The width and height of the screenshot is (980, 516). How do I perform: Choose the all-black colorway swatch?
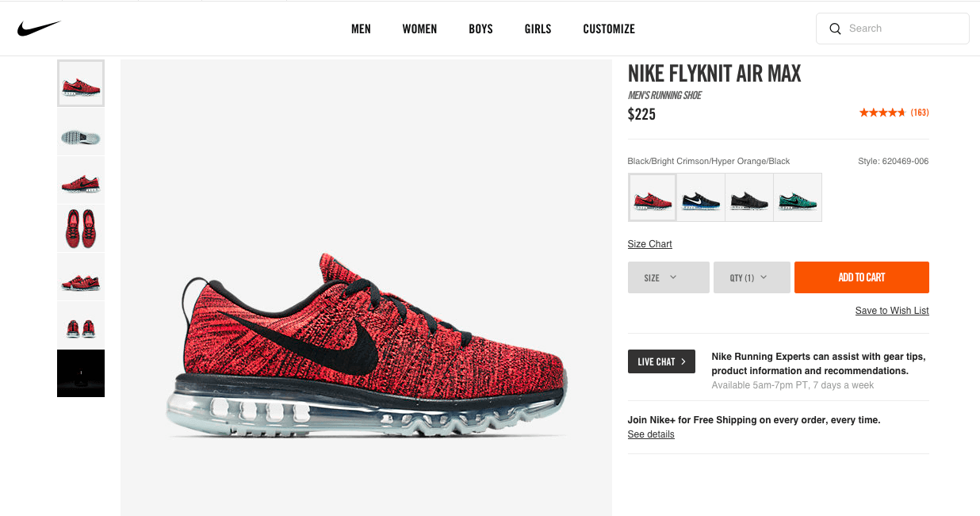click(749, 197)
